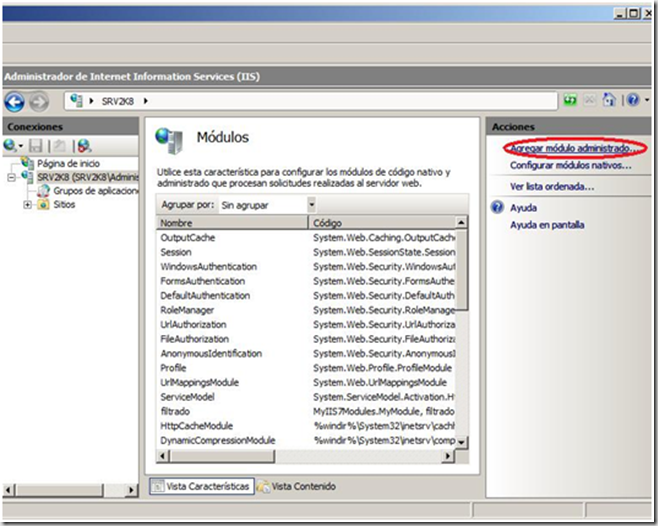Screen dimensions: 658x526
Task: Click Conexiones pane scroll left arrow
Action: coord(9,490)
